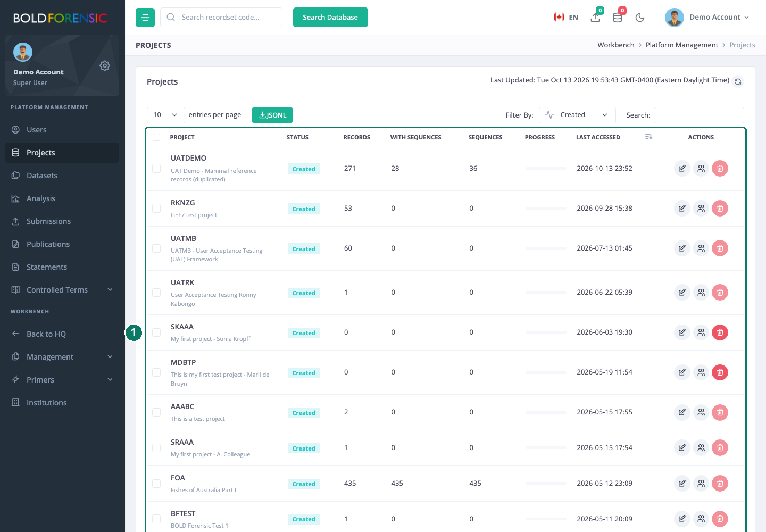This screenshot has height=532, width=766.
Task: Click the table Search input box
Action: click(698, 115)
